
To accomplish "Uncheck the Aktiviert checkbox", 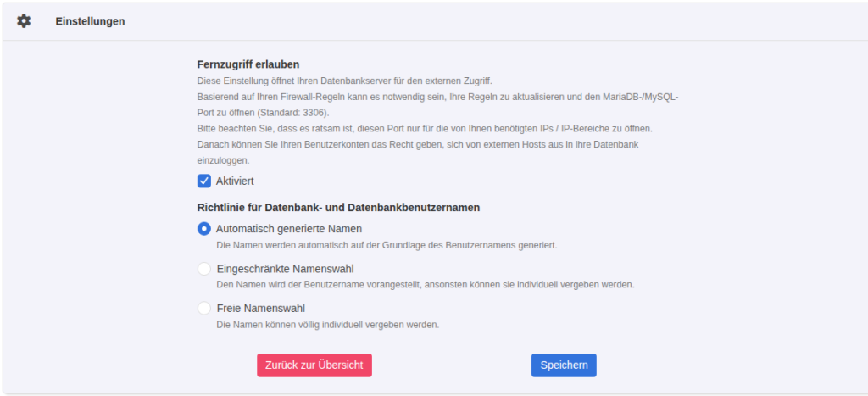I will click(x=204, y=181).
